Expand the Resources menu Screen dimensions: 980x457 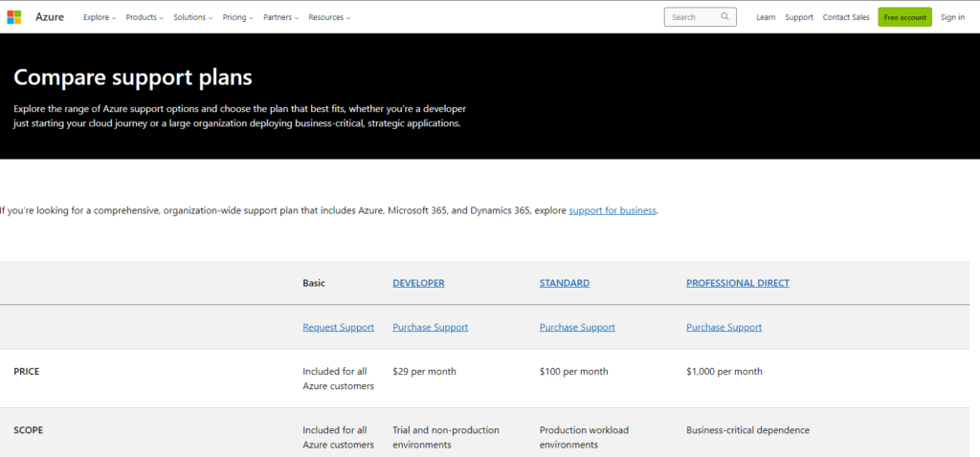(x=329, y=17)
